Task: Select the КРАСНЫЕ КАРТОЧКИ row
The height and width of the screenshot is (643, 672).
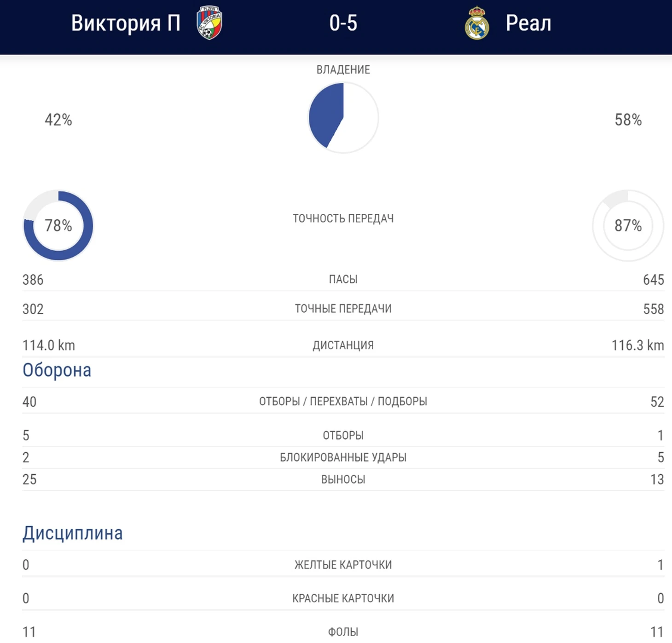Action: point(343,598)
